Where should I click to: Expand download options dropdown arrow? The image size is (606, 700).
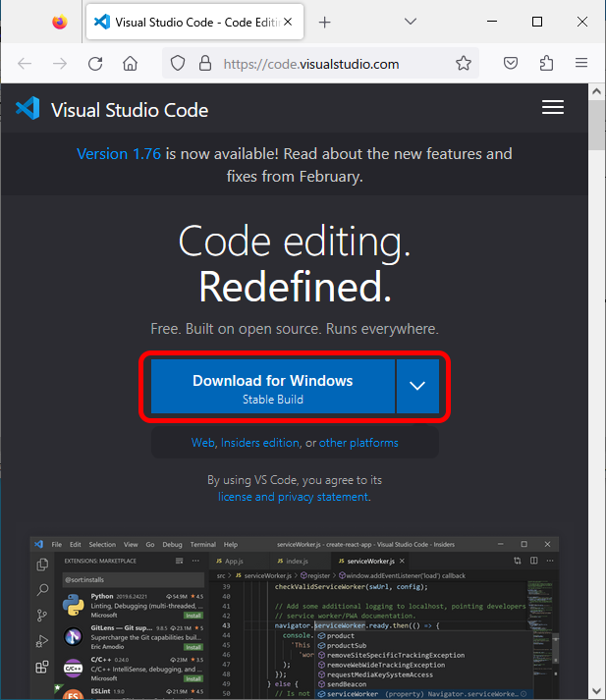[x=417, y=386]
